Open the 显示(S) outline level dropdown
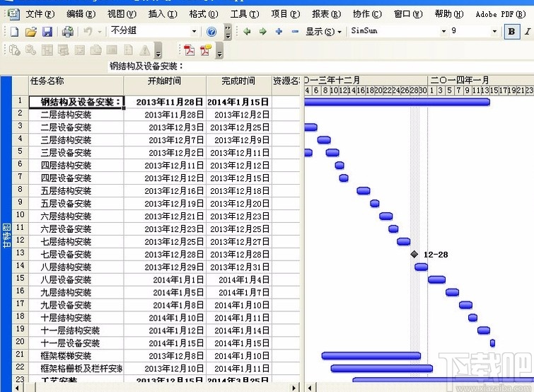 click(323, 32)
